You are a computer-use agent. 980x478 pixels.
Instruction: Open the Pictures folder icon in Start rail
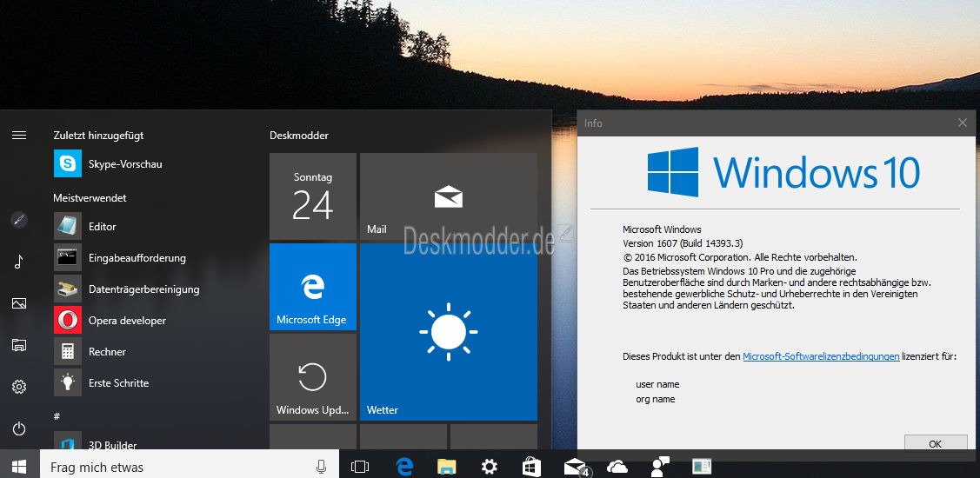point(19,303)
